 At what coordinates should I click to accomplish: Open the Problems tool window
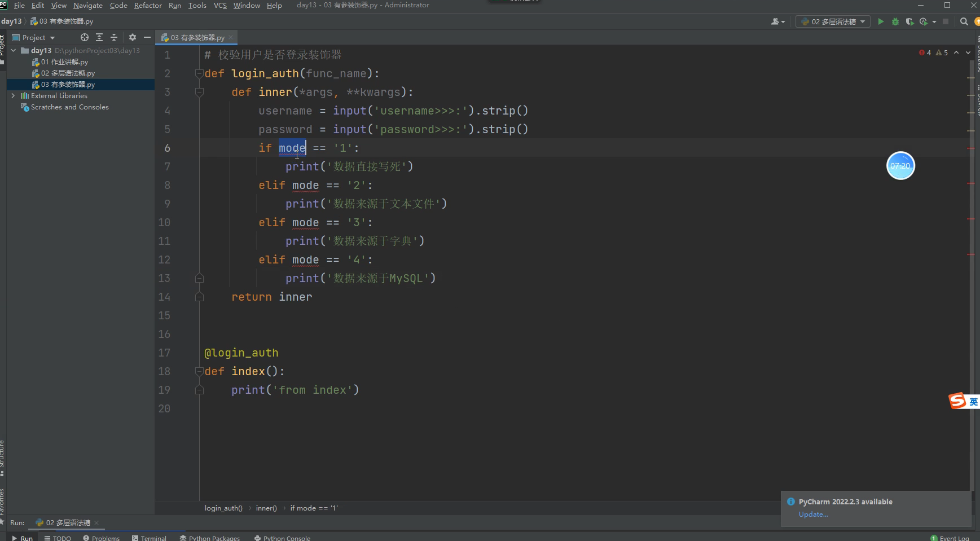click(101, 538)
